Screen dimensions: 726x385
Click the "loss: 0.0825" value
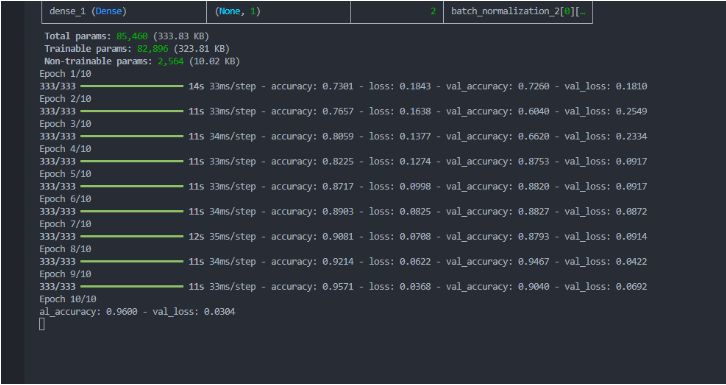click(400, 211)
